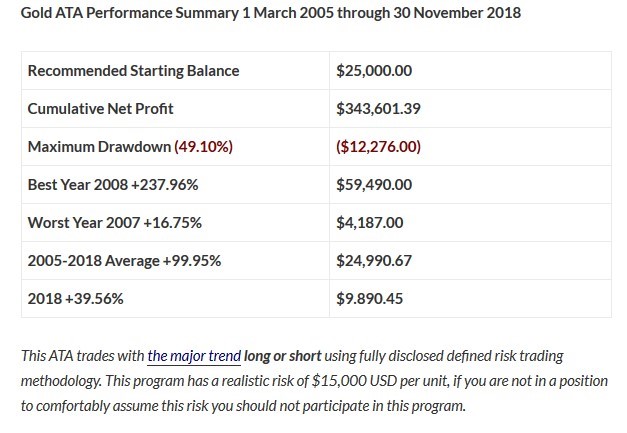Click the 2005-2018 Average +99.95% cell
This screenshot has width=627, height=433.
coord(125,260)
